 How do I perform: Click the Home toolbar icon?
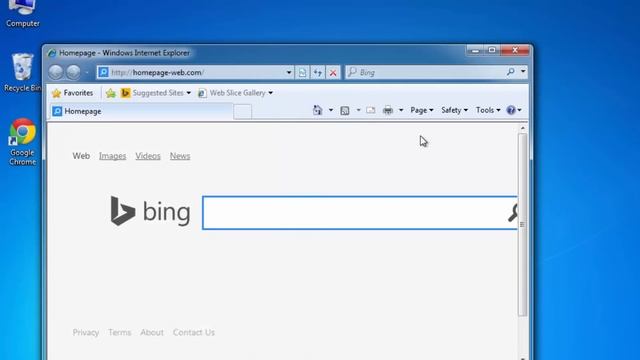(318, 110)
